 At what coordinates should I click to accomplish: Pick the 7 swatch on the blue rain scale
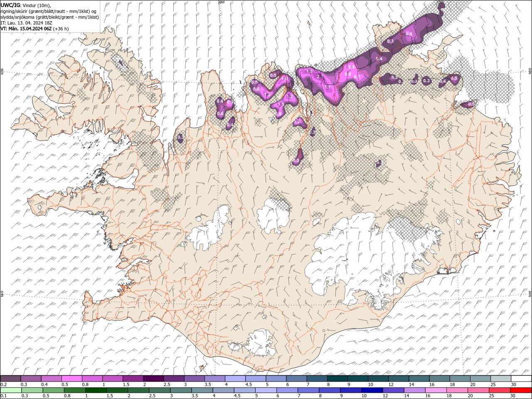308,390
